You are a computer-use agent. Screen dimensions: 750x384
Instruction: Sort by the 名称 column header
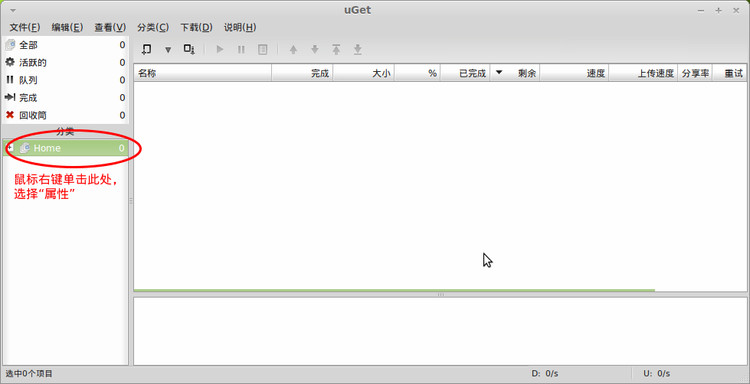(x=203, y=73)
